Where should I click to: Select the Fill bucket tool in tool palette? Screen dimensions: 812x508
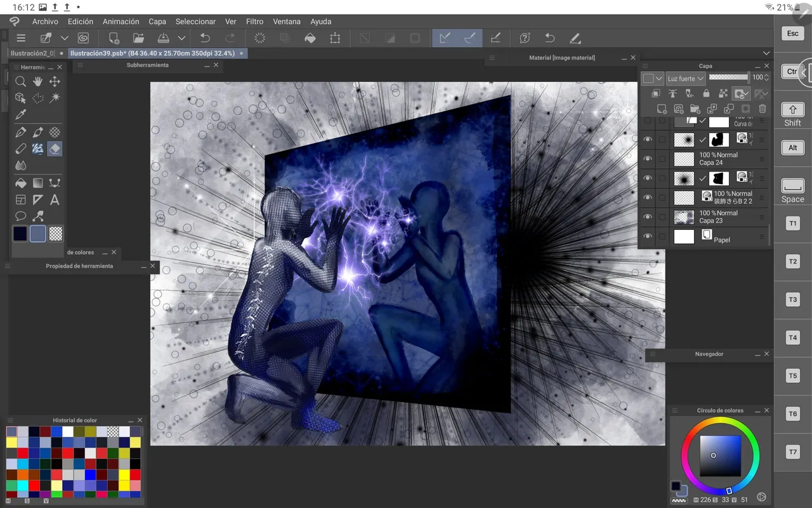[21, 183]
